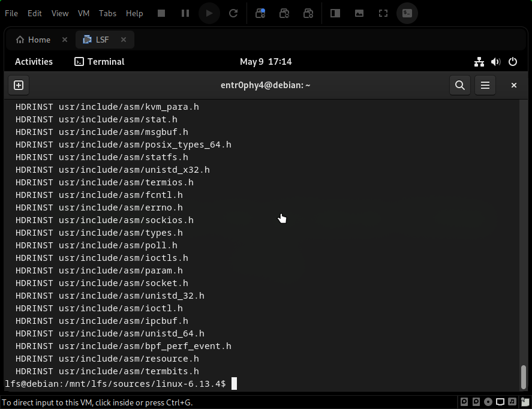Open the VM menu
Image resolution: width=532 pixels, height=409 pixels.
coord(83,13)
